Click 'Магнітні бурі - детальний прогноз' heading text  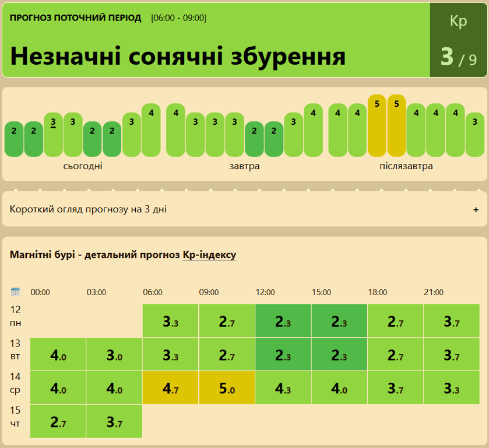click(95, 255)
